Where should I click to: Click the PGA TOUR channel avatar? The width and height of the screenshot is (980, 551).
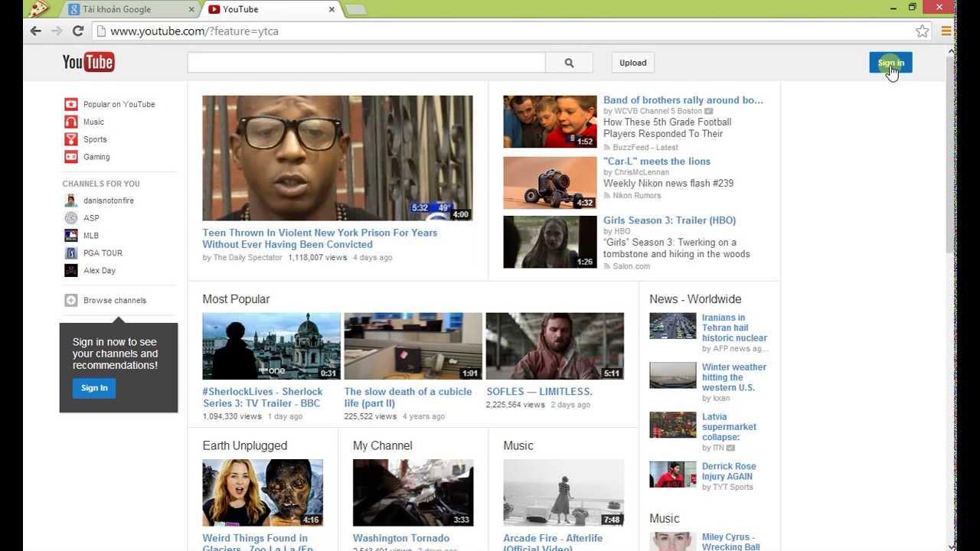tap(70, 253)
